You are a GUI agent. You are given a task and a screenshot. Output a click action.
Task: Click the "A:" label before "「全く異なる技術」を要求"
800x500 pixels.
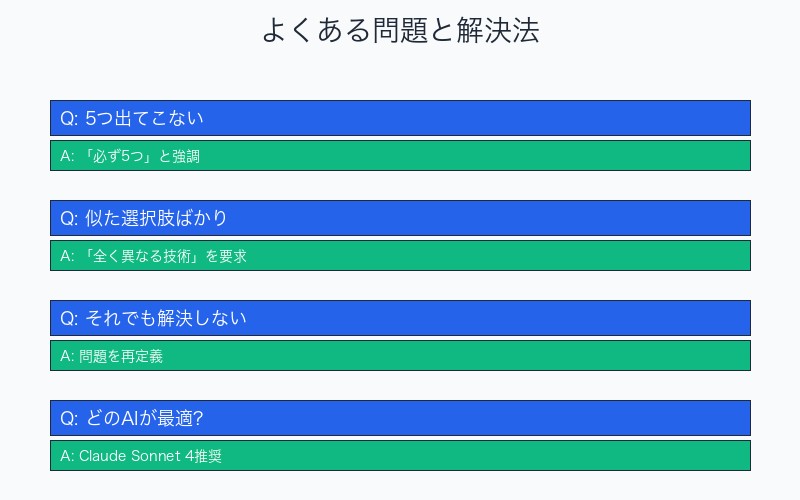pyautogui.click(x=67, y=256)
